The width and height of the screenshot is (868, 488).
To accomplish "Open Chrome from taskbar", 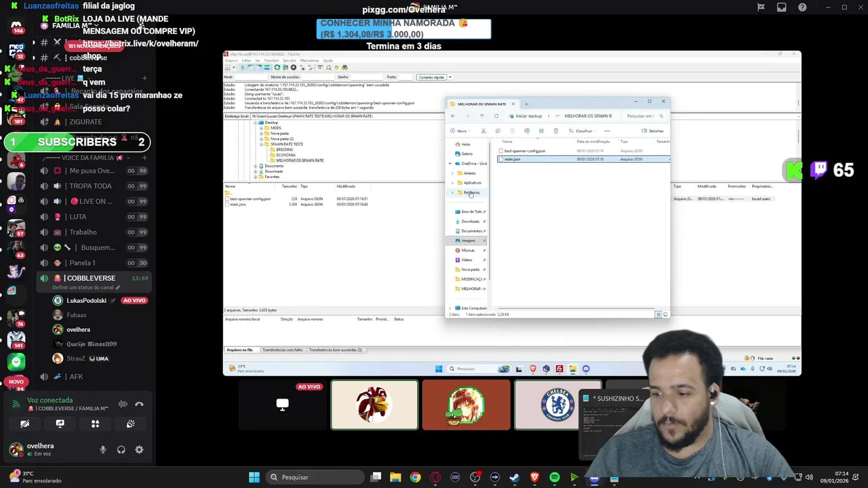I will coord(415,477).
